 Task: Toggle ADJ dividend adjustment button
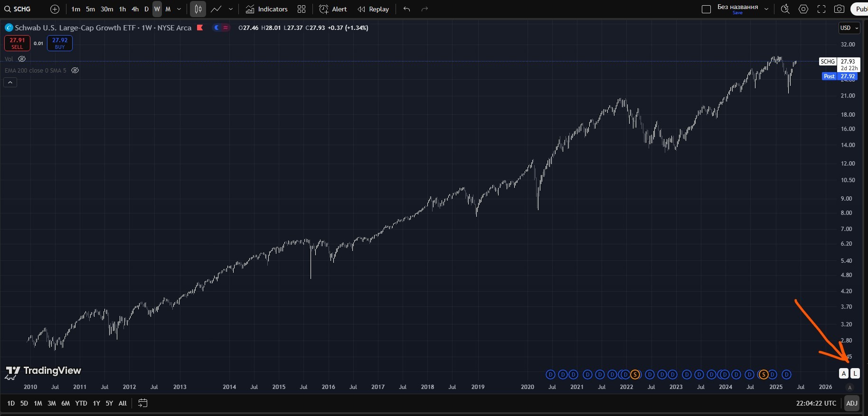[x=852, y=403]
